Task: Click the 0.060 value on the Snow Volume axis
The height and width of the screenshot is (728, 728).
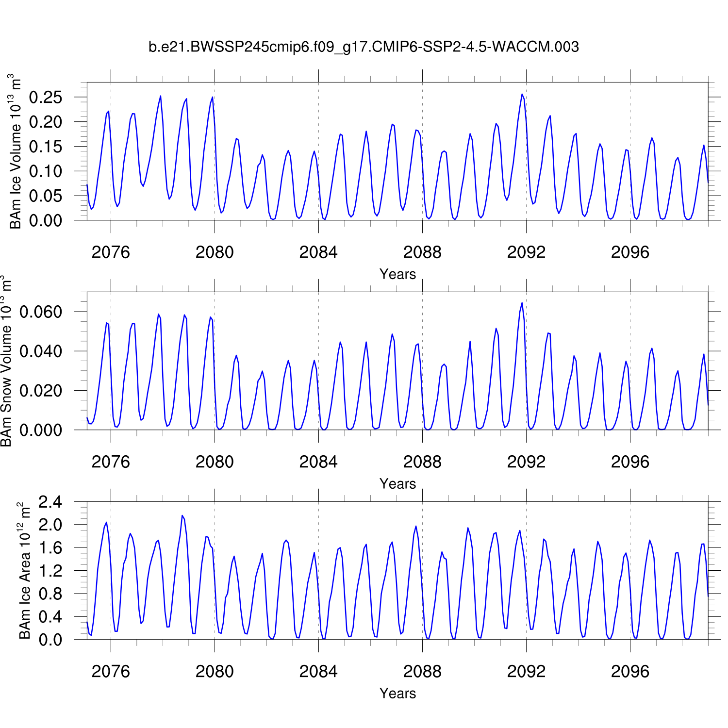Action: click(x=41, y=312)
